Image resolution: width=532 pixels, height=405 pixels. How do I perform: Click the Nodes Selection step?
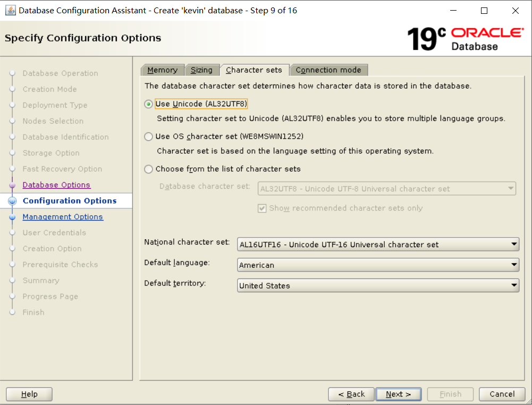click(53, 121)
